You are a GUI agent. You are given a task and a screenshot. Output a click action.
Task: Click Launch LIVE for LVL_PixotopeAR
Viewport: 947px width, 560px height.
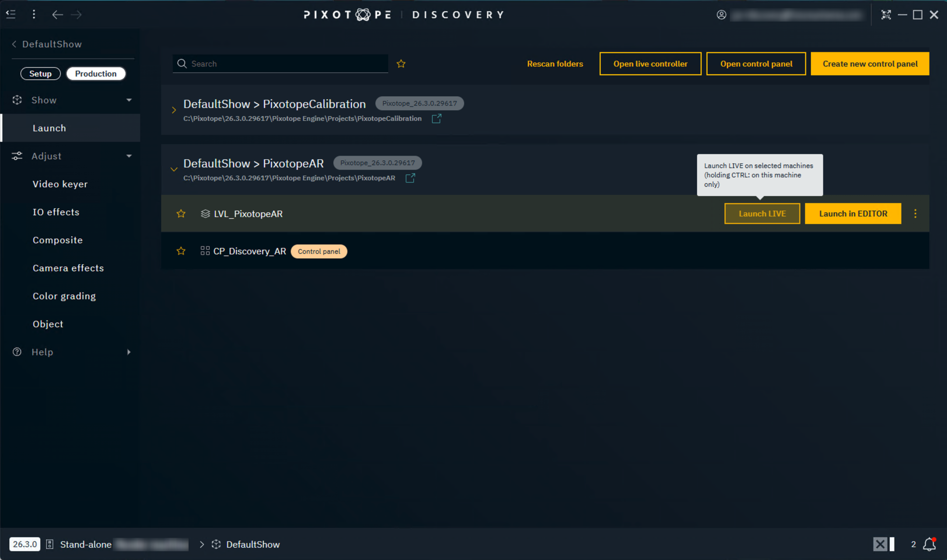tap(762, 213)
